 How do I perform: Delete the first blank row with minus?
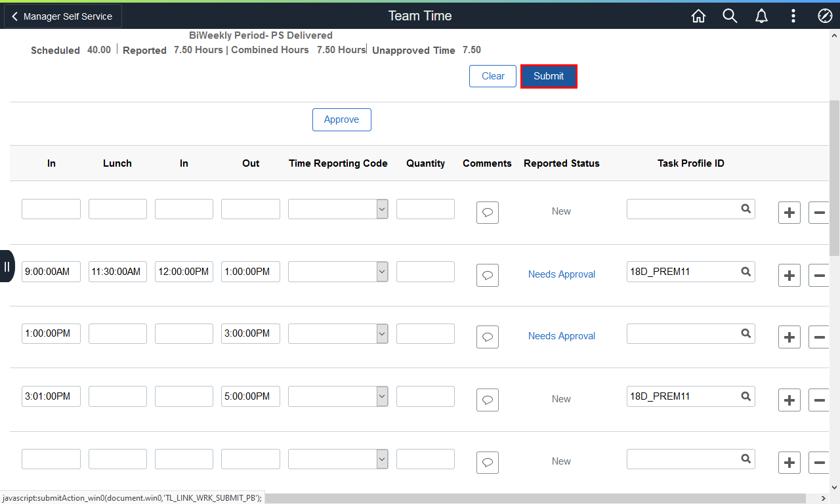pos(819,213)
